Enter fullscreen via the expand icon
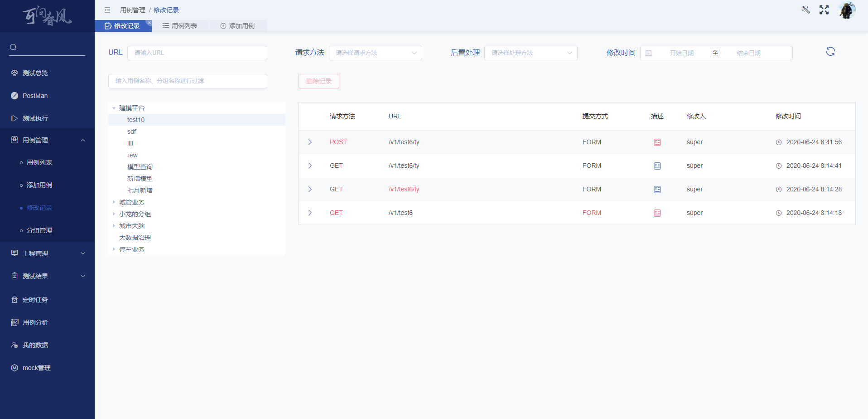The height and width of the screenshot is (419, 868). click(824, 10)
